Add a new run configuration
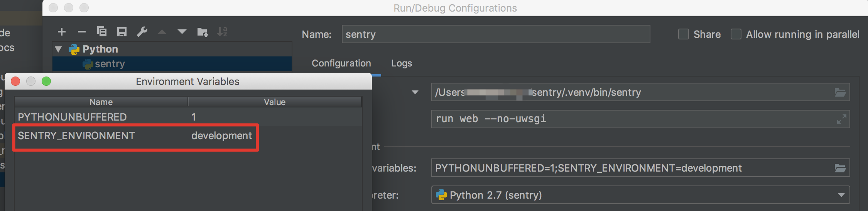 click(x=62, y=32)
